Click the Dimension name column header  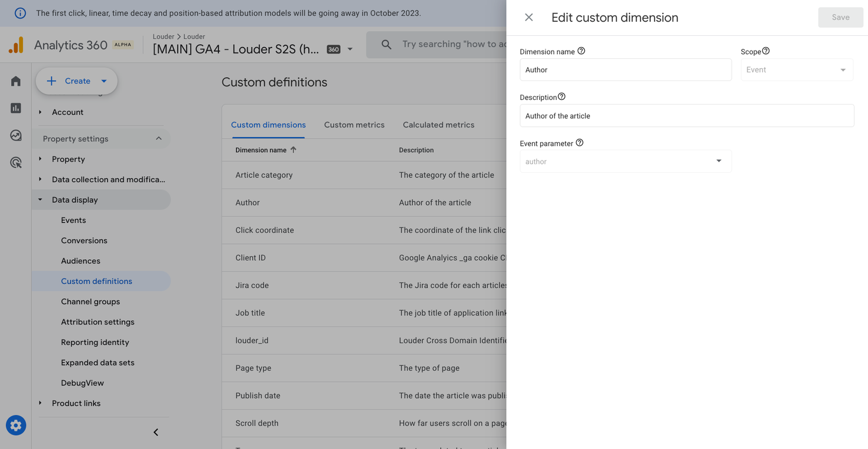click(x=261, y=150)
